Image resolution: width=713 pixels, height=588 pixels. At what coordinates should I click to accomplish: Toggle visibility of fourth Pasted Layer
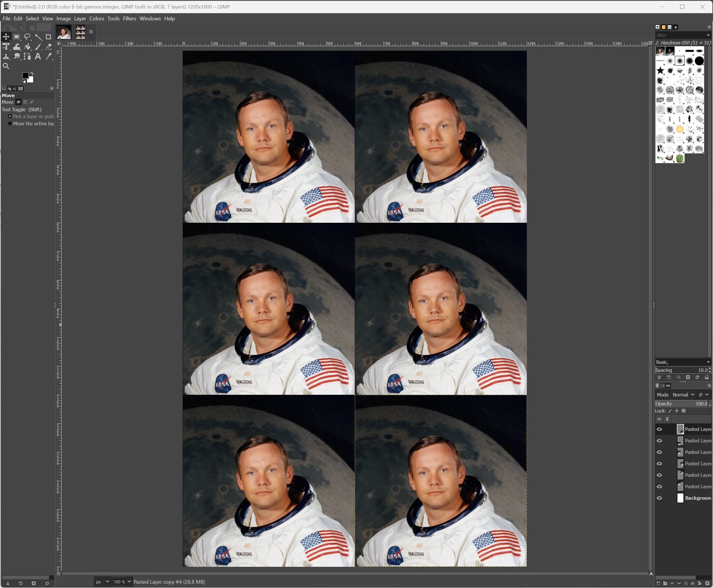point(660,464)
